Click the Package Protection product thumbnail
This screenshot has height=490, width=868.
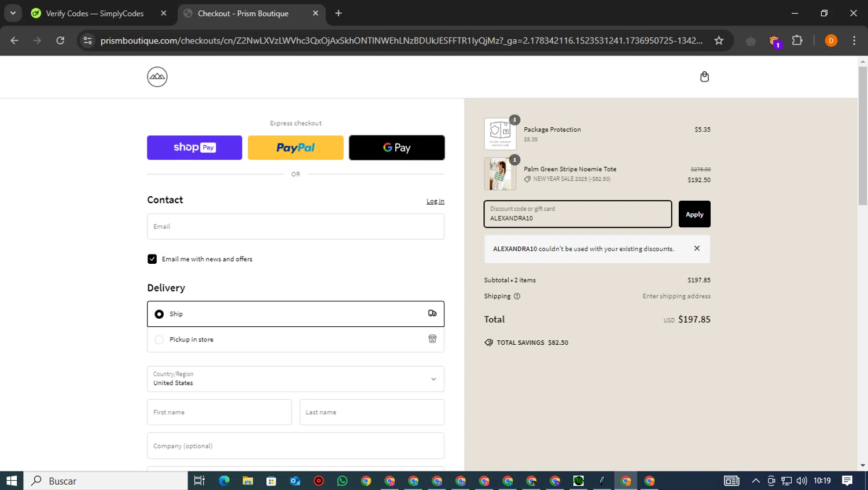click(500, 134)
